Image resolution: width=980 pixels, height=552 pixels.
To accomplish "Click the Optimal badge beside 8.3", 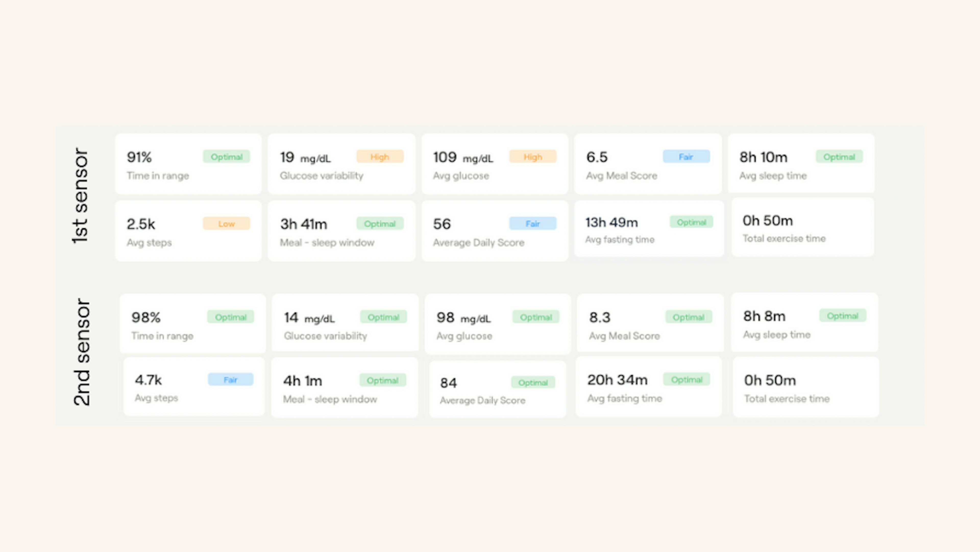I will 689,317.
